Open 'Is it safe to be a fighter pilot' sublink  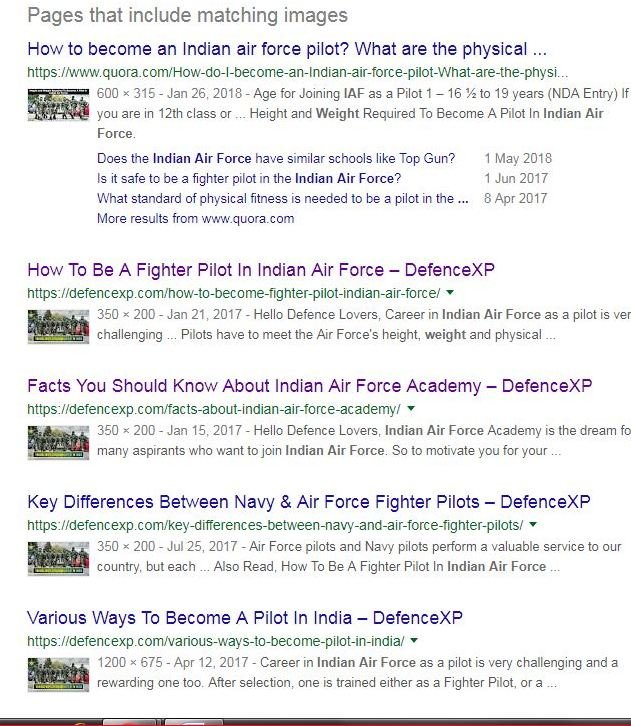coord(249,178)
